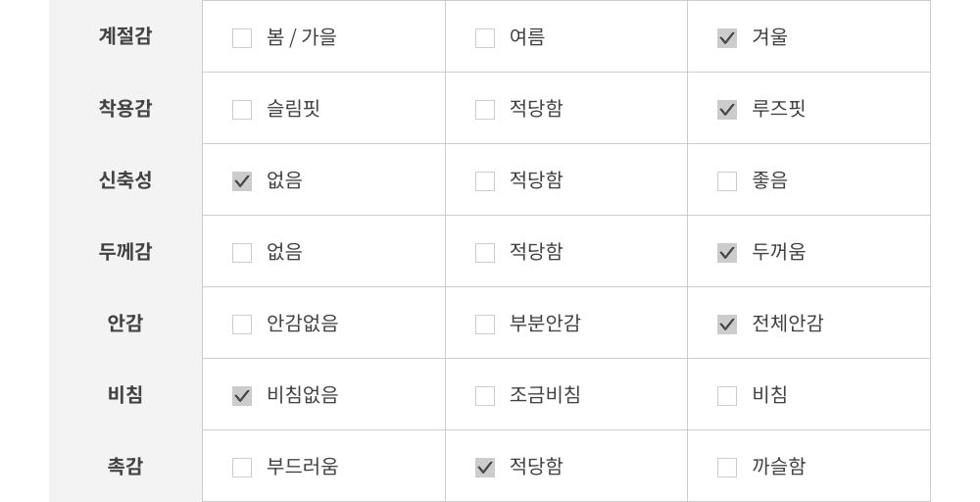Tick the 슬림핏 fit checkbox

242,110
